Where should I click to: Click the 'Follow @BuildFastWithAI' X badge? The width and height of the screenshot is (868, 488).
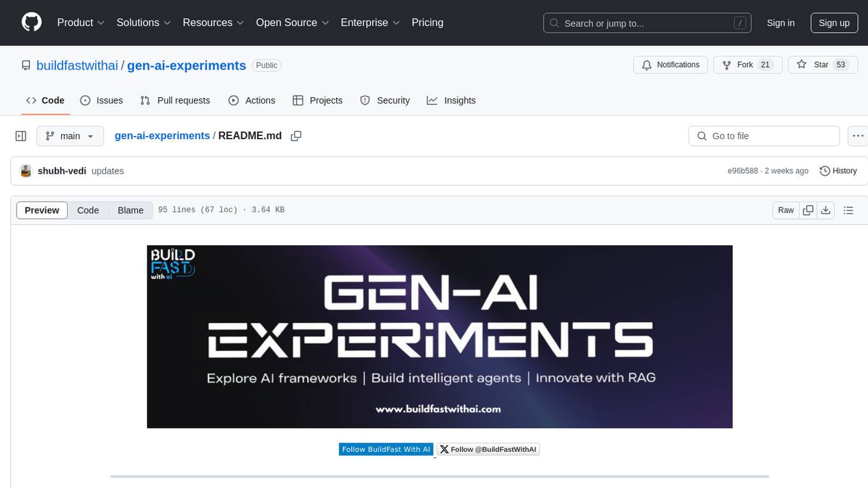[x=488, y=450]
